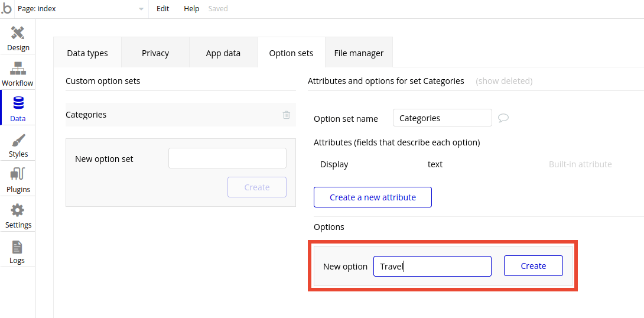644x318 pixels.
Task: Click Create a new attribute button
Action: [373, 197]
